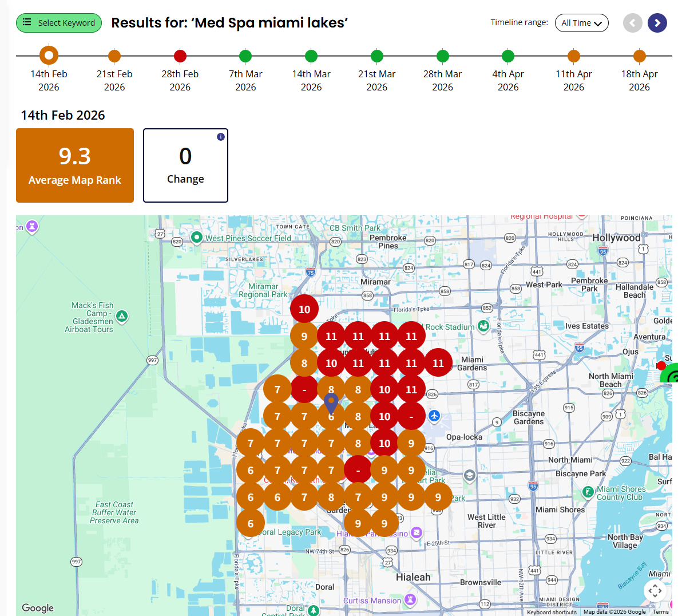Click the next timeline arrow button
This screenshot has height=616, width=678.
(x=657, y=23)
